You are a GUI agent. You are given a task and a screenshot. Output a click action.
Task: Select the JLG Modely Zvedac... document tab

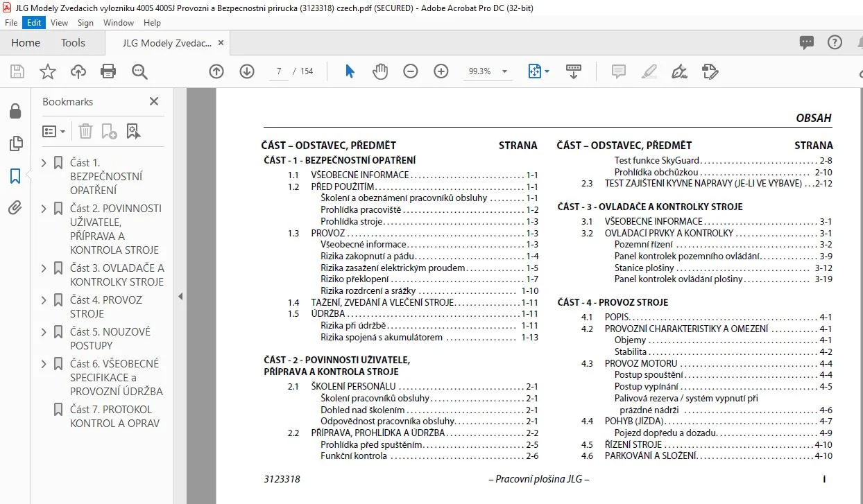167,43
